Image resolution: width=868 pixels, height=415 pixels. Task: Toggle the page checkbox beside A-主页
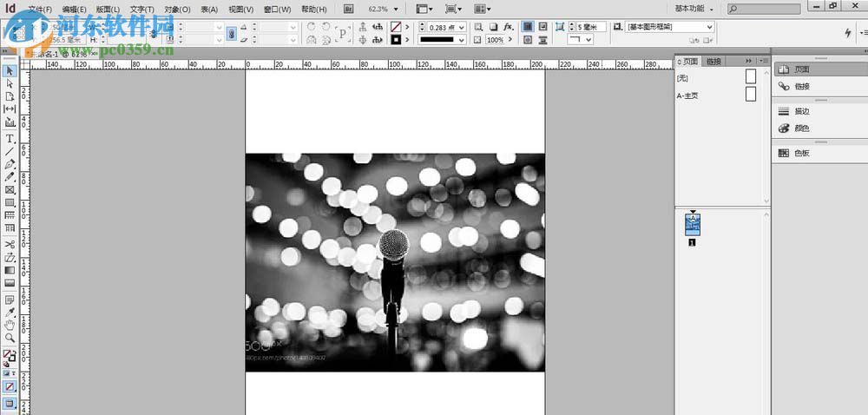coord(751,95)
